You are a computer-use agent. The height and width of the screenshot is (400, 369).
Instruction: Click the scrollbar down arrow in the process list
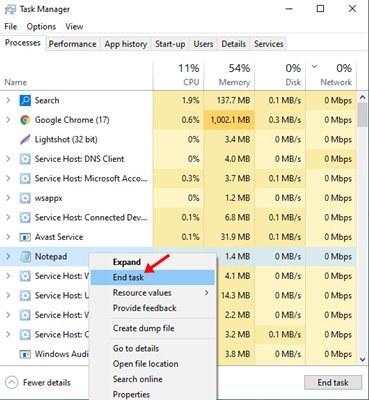point(363,359)
